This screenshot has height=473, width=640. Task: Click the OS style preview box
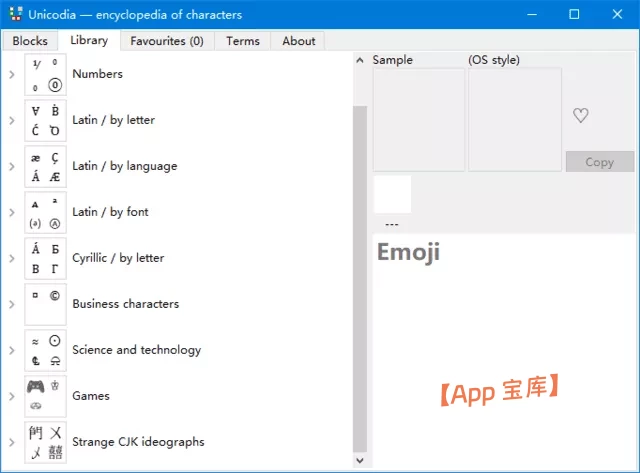[515, 120]
